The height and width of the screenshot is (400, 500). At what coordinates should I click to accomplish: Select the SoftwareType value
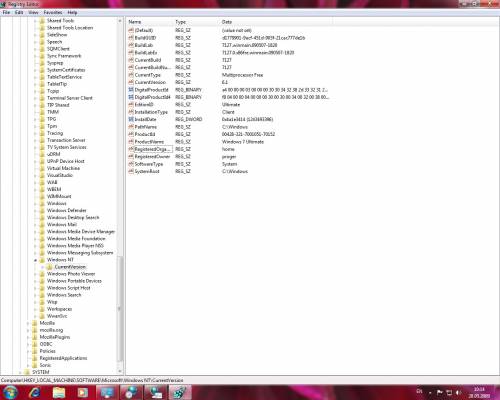pyautogui.click(x=149, y=164)
